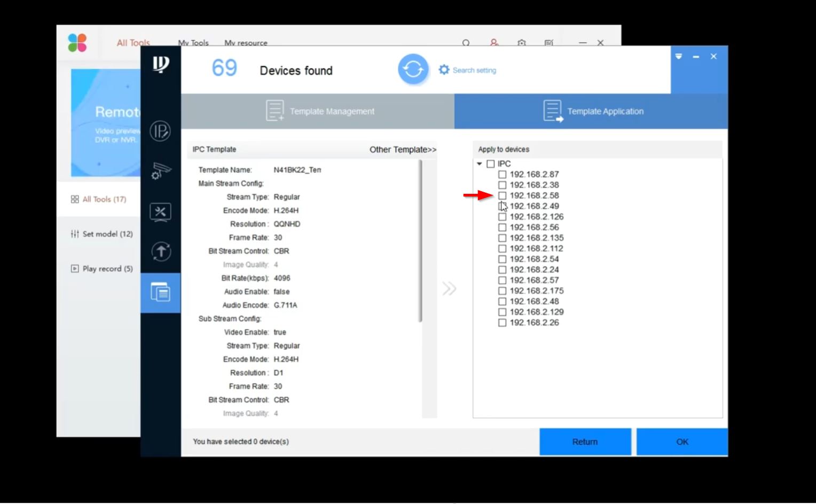
Task: Open Search setting gear icon
Action: 444,70
